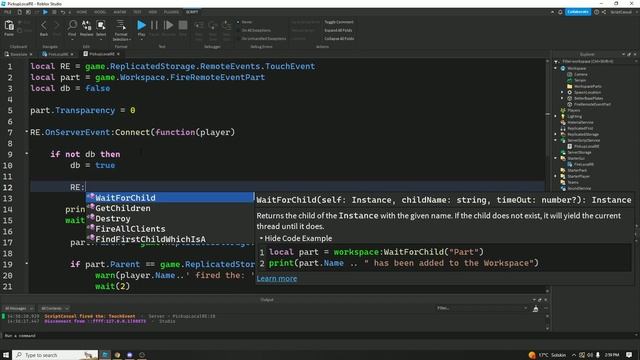Select the Terrain item in Explorer
The image size is (640, 360).
coord(580,80)
